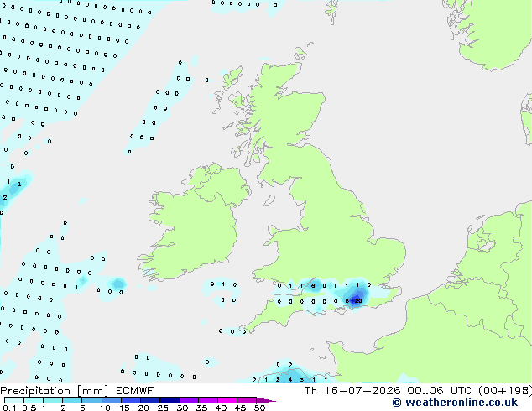Click the '25' legend scale label
532x411 pixels.
[x=163, y=408]
